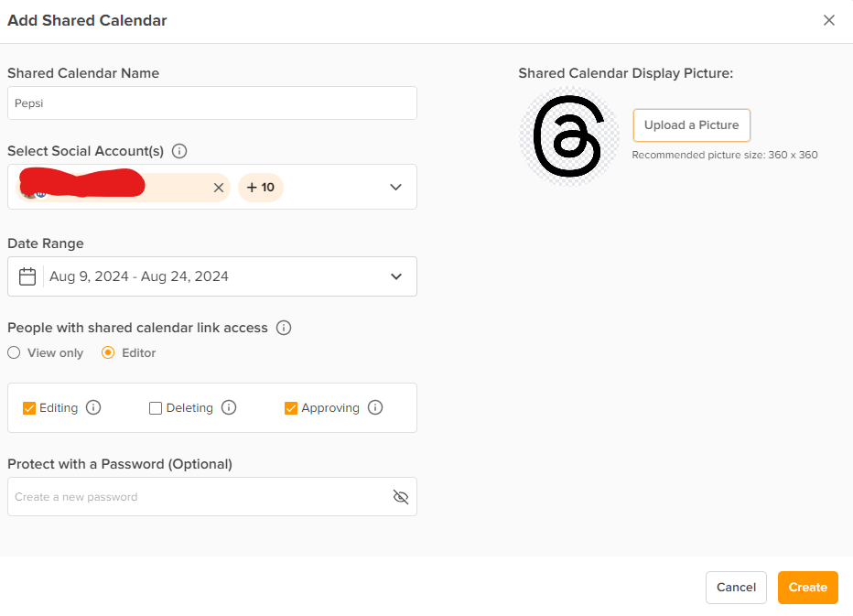Select the View only radio button

tap(14, 352)
